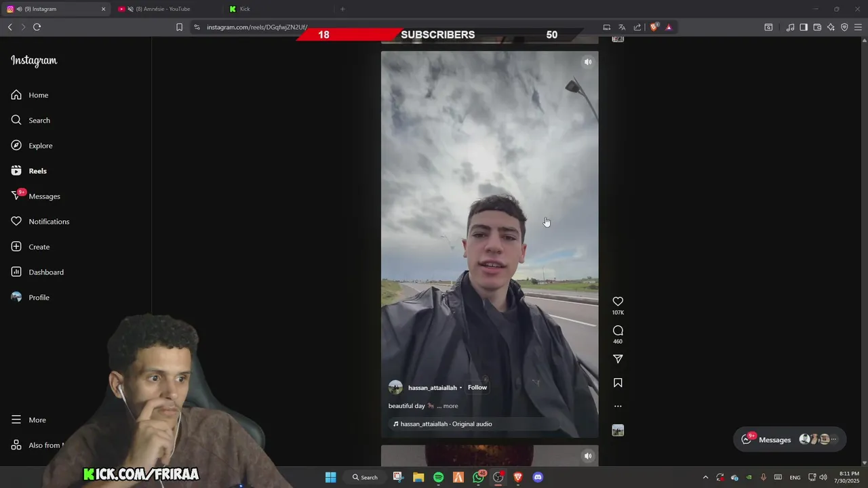Open Instagram Home from sidebar
Viewport: 868px width, 488px height.
pyautogui.click(x=30, y=95)
